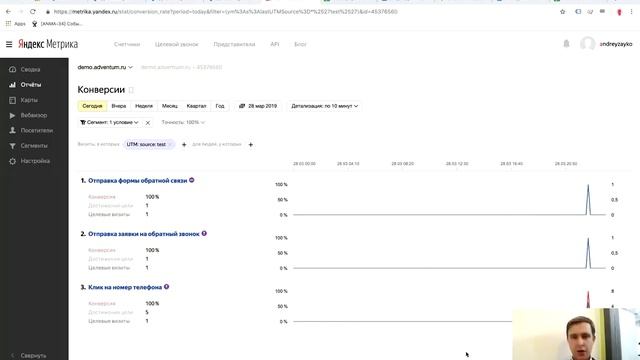Click the spike in the first conversion chart
Screen dimensions: 640x360
point(588,199)
